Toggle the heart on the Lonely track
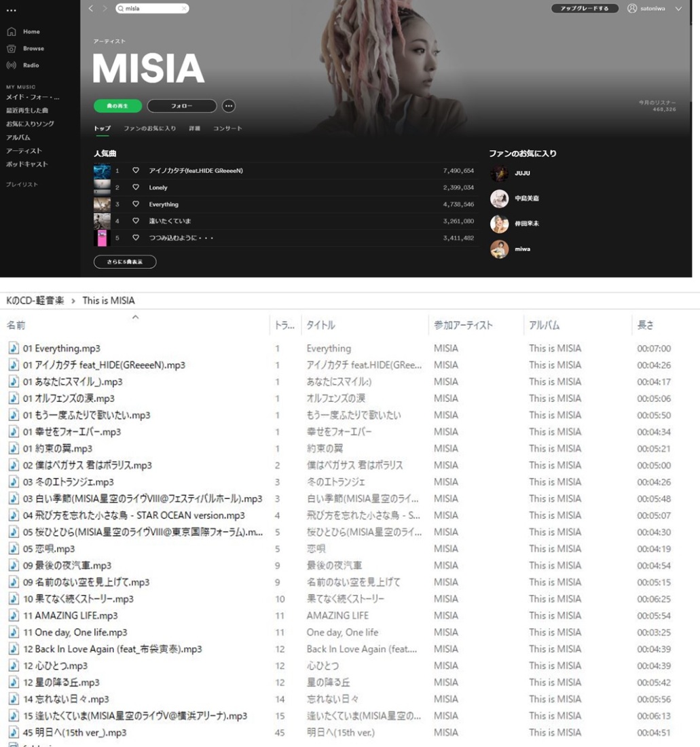The height and width of the screenshot is (747, 700). [136, 187]
